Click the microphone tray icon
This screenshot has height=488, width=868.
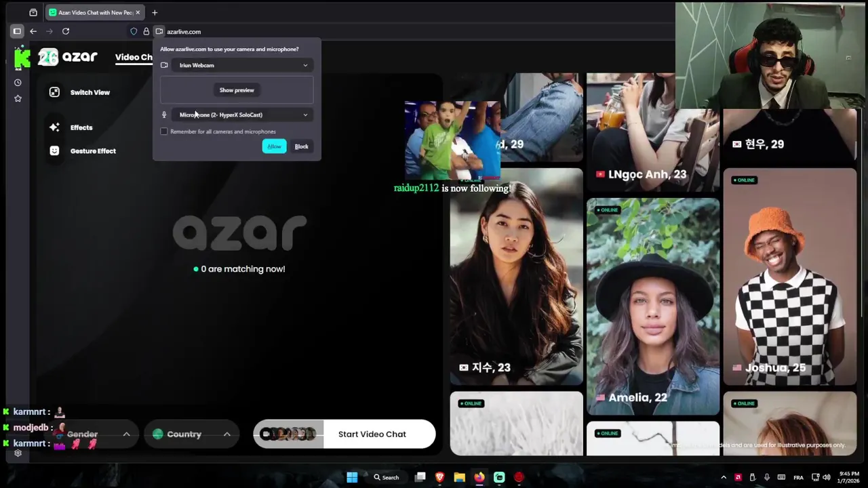[x=767, y=477]
